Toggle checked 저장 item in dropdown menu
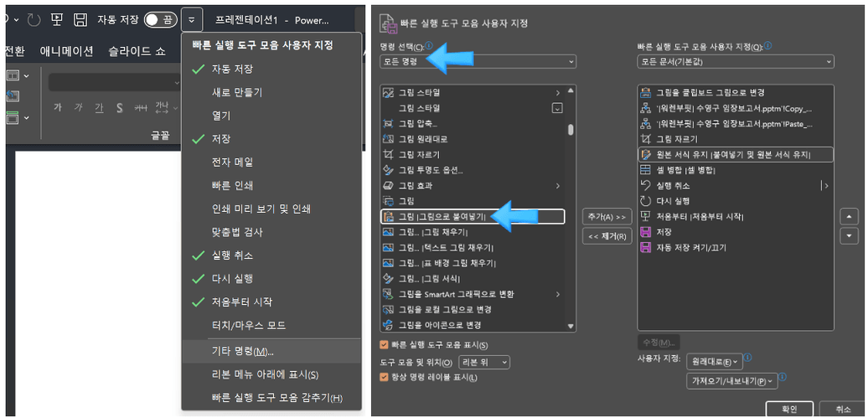 point(271,139)
